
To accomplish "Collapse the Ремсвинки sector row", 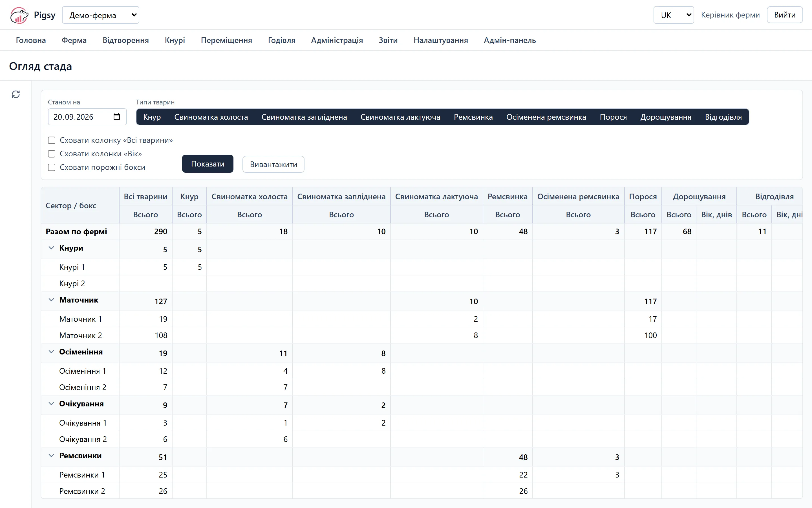I will click(51, 456).
